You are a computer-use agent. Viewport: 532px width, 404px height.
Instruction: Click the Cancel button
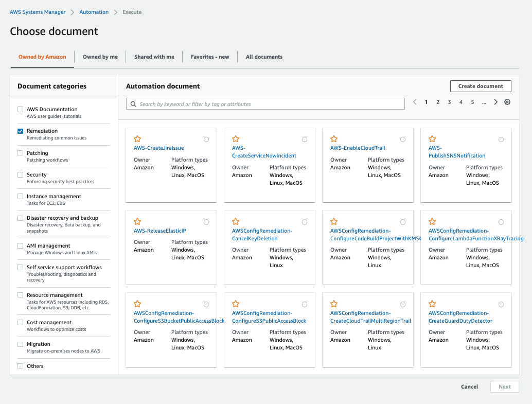click(469, 387)
